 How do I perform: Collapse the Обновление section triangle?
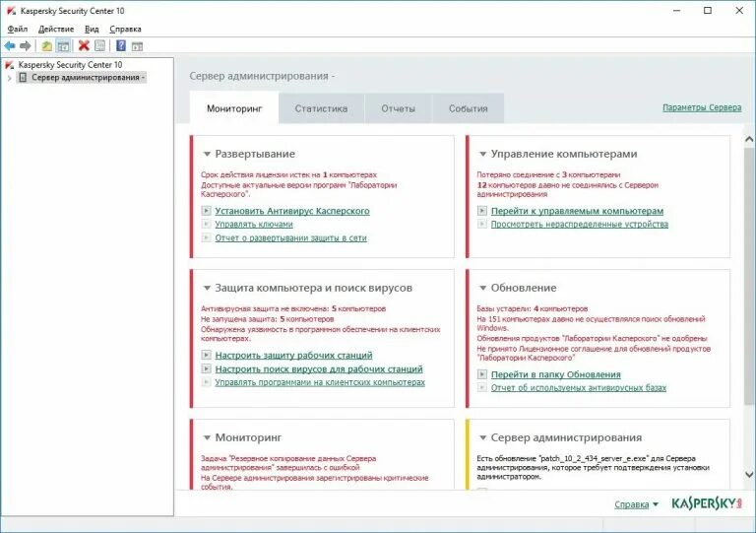pos(482,288)
